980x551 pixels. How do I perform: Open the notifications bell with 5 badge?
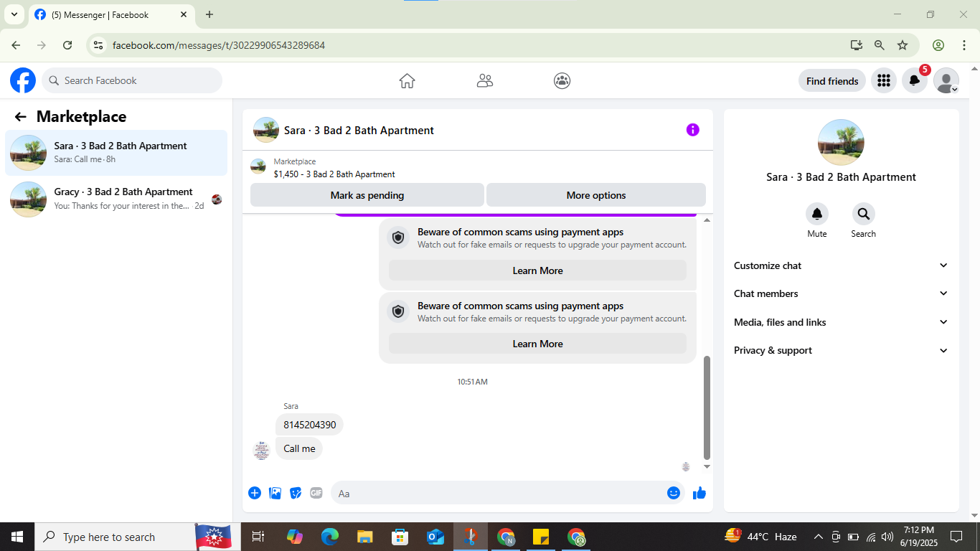pos(915,81)
